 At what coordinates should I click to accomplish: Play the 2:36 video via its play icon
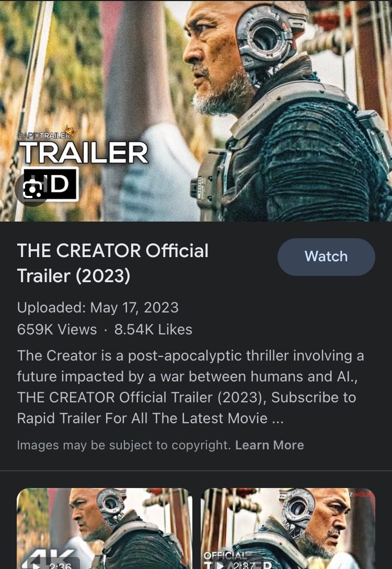37,565
